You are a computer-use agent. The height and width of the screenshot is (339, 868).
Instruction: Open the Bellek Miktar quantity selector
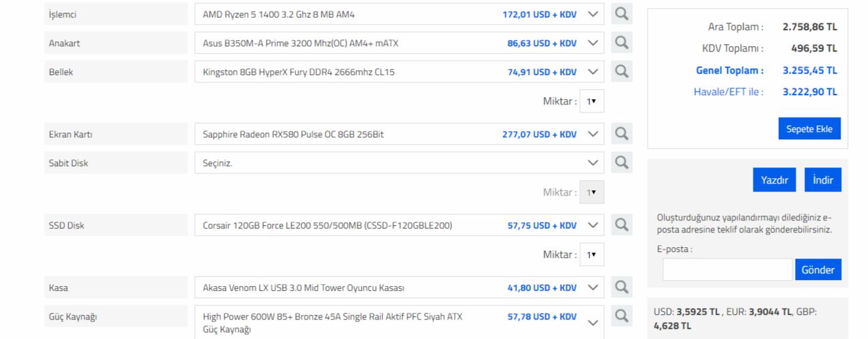tap(591, 101)
